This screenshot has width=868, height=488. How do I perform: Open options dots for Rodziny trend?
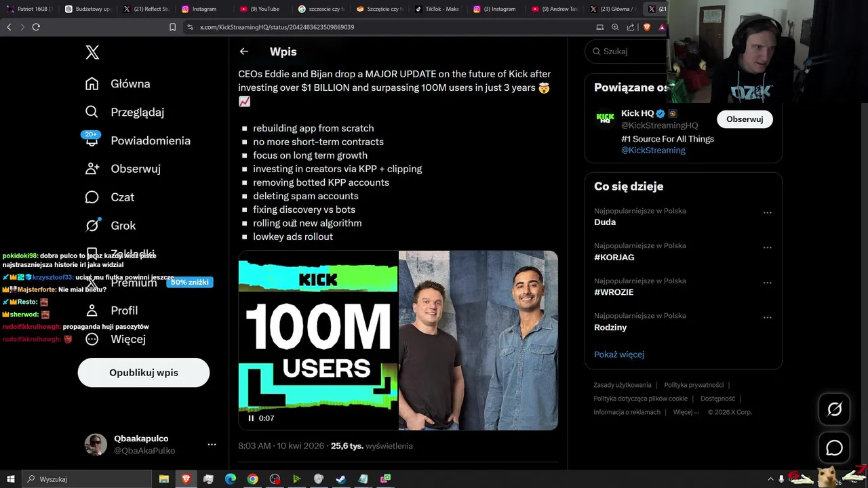click(768, 317)
